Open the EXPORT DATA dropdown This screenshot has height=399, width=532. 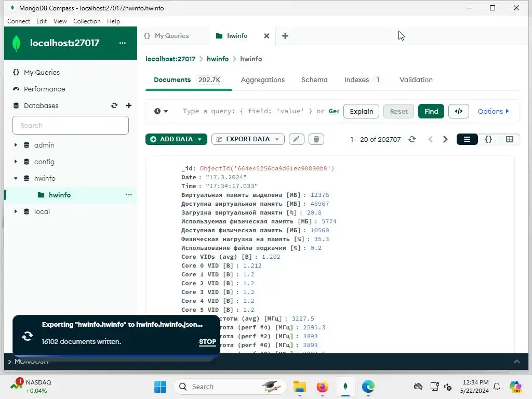tap(248, 139)
